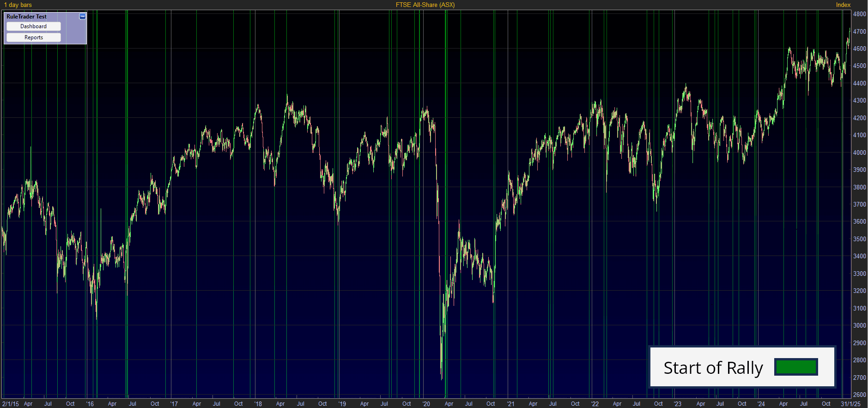Click the FTSE All-Share (ASX) chart title

pyautogui.click(x=425, y=5)
